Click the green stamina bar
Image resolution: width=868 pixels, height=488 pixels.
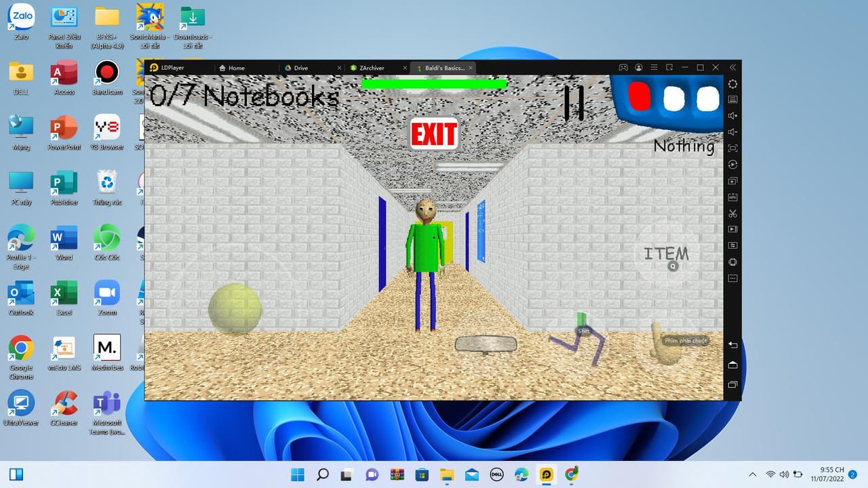434,84
